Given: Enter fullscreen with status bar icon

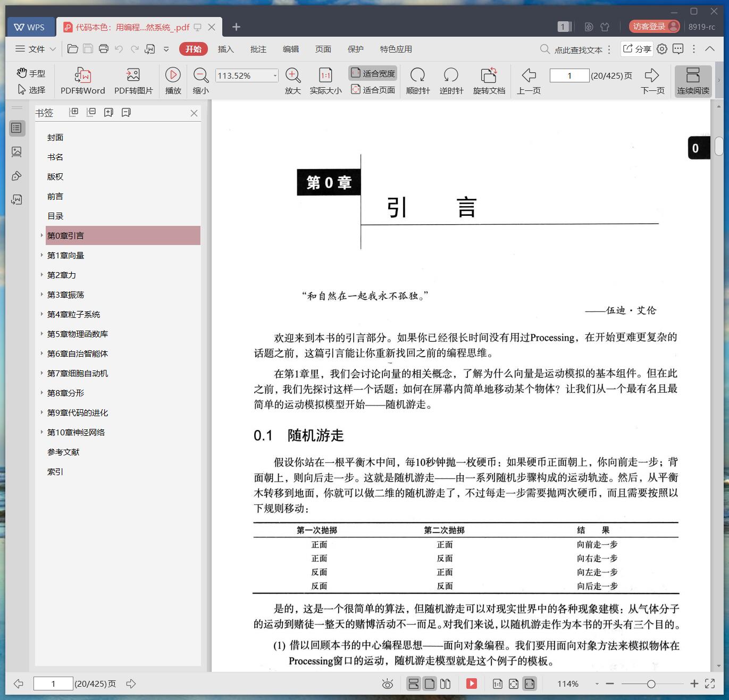Looking at the screenshot, I should pyautogui.click(x=710, y=684).
